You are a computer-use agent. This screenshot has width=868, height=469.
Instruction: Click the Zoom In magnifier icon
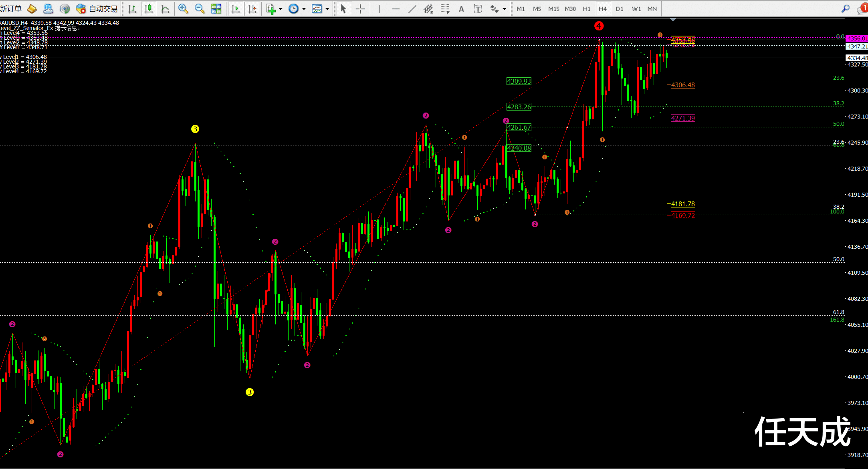pyautogui.click(x=183, y=8)
